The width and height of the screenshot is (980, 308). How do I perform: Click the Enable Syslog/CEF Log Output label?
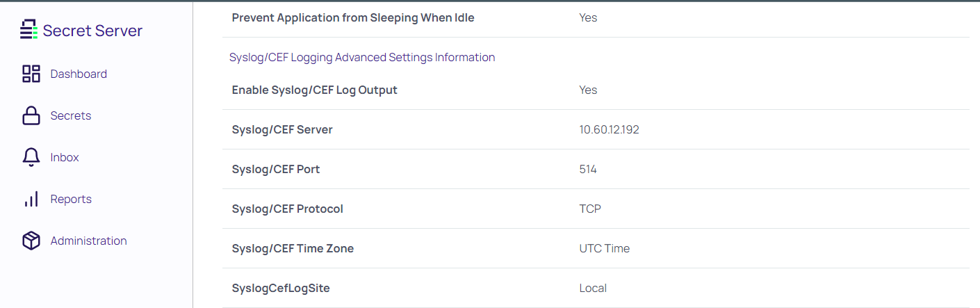314,90
